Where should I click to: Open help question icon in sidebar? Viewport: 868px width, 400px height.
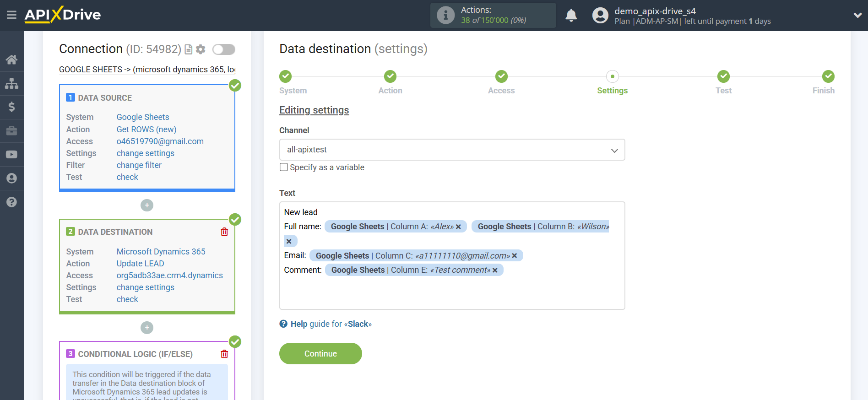coord(12,202)
